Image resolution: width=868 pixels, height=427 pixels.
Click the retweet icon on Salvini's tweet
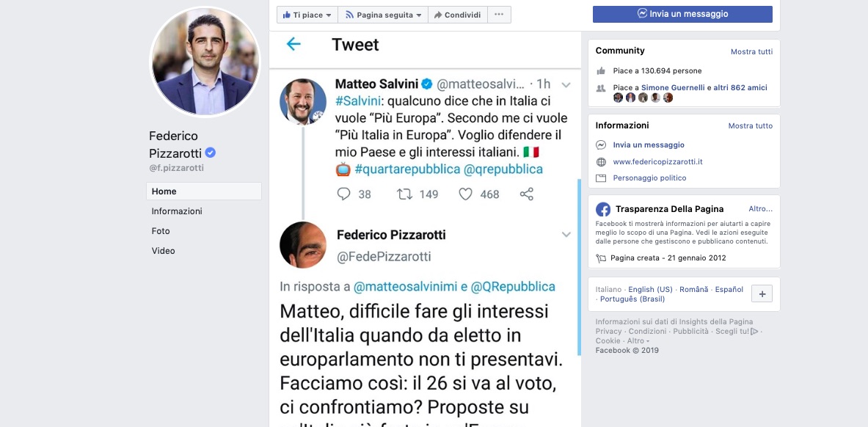tap(404, 194)
